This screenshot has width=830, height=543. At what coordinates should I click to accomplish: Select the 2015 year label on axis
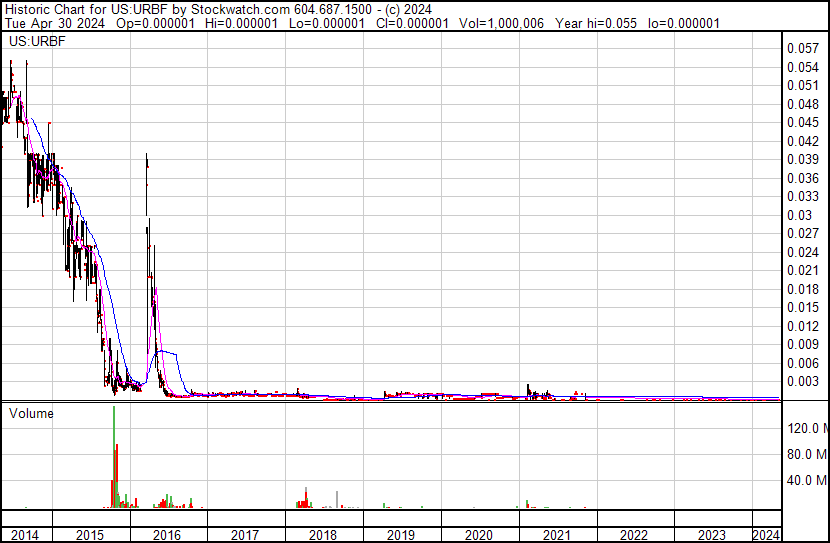pyautogui.click(x=89, y=535)
